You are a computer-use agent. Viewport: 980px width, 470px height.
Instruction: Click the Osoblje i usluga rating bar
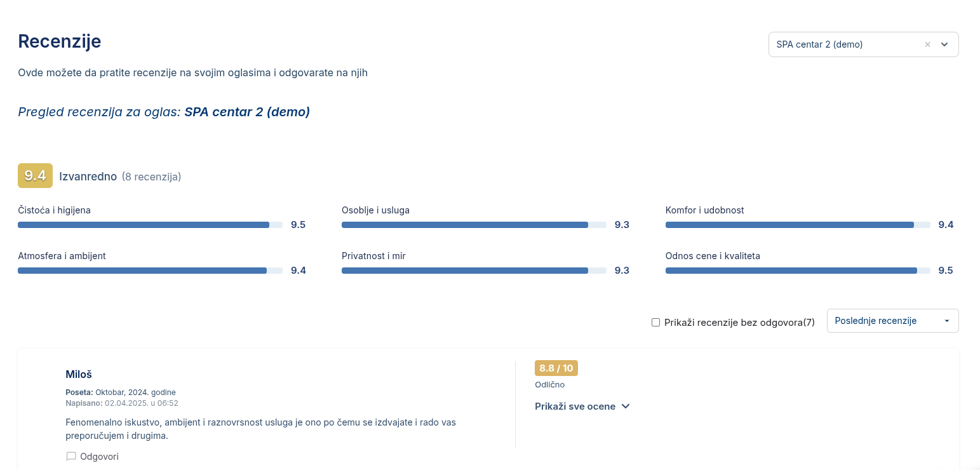coord(474,225)
